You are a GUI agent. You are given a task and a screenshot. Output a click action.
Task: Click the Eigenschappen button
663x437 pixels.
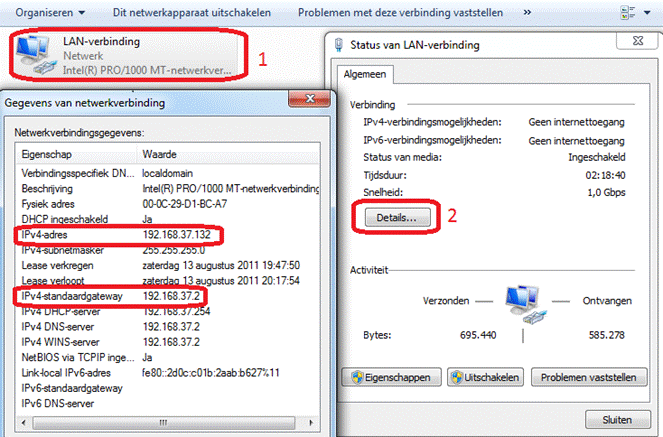point(392,377)
